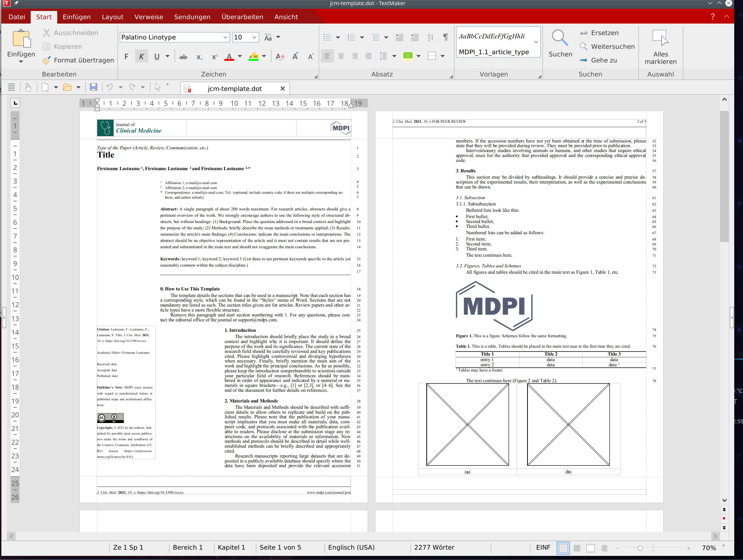Toggle left text alignment
The height and width of the screenshot is (560, 743).
point(327,56)
